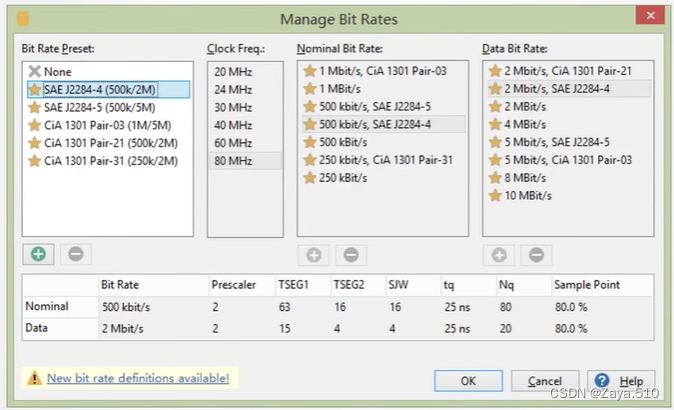This screenshot has height=410, width=674.
Task: Click the warning triangle icon
Action: click(34, 378)
